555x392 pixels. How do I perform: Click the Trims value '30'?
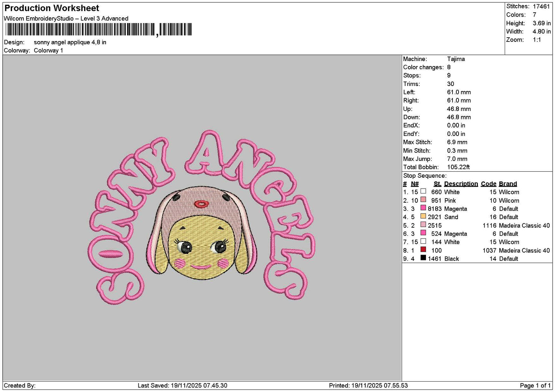coord(451,84)
